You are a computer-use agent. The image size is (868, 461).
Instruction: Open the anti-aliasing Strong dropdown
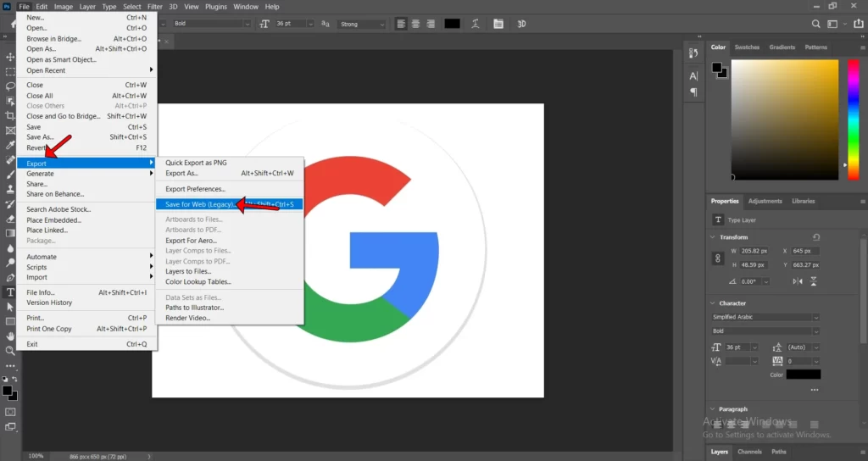coord(382,24)
